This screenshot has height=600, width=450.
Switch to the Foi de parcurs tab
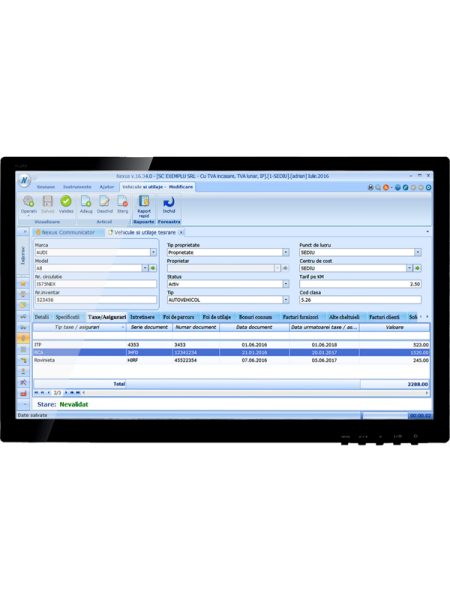(178, 317)
